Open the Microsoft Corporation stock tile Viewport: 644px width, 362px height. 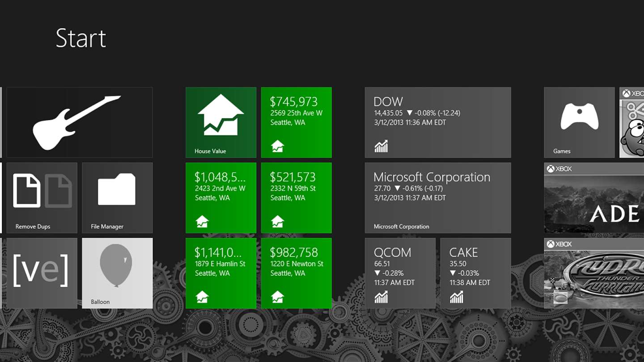[438, 198]
